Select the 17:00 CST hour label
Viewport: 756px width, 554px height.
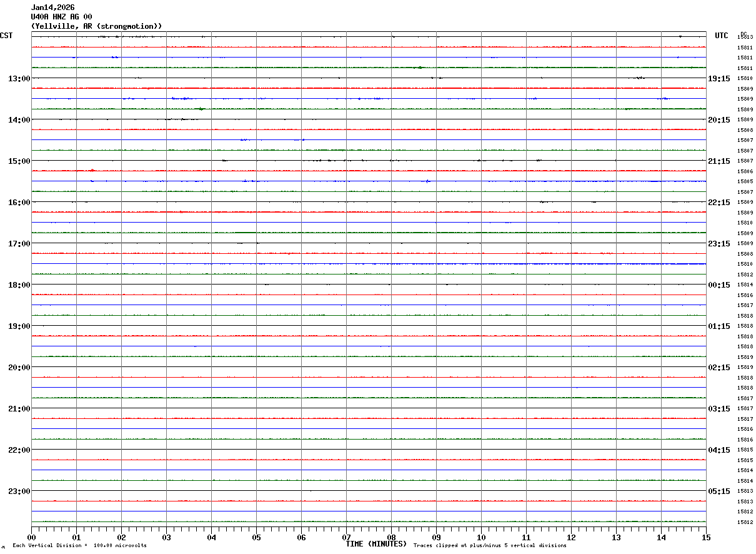point(19,244)
